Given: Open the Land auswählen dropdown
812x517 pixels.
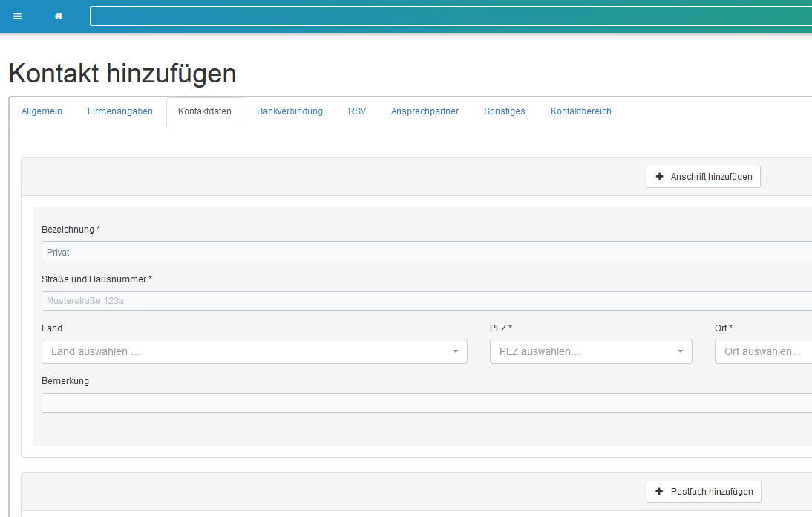Looking at the screenshot, I should 255,351.
